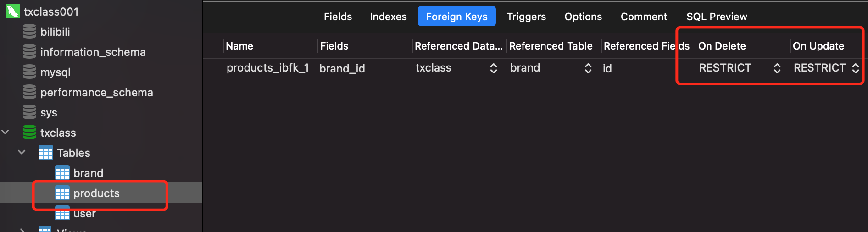Click the products_ibfk_1 foreign key name
The height and width of the screenshot is (232, 868).
click(267, 68)
